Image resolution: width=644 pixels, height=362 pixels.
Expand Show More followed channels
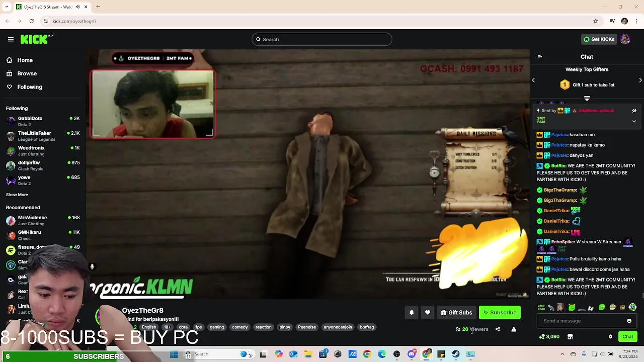pos(17,195)
